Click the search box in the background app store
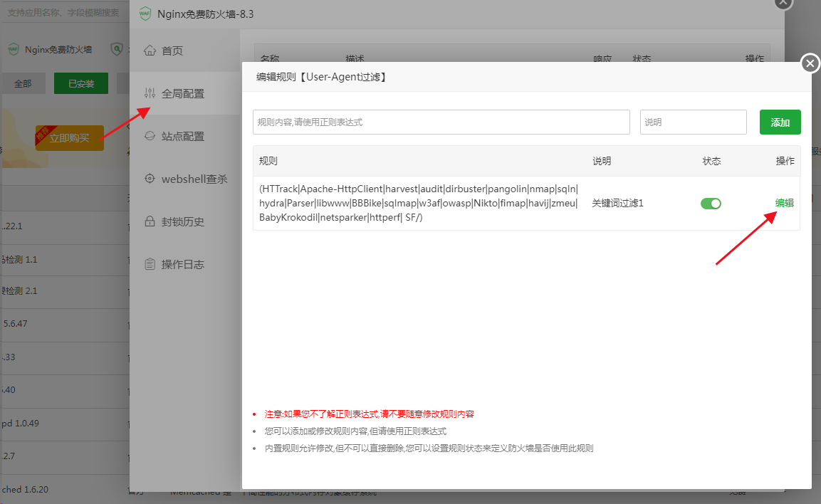Image resolution: width=821 pixels, height=504 pixels. coord(64,13)
